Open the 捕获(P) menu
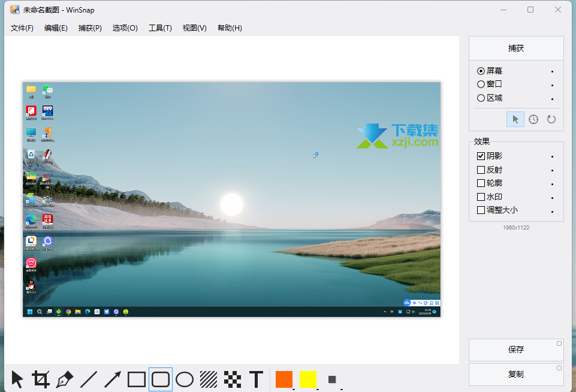Screen dimensions: 576x392 coord(90,28)
